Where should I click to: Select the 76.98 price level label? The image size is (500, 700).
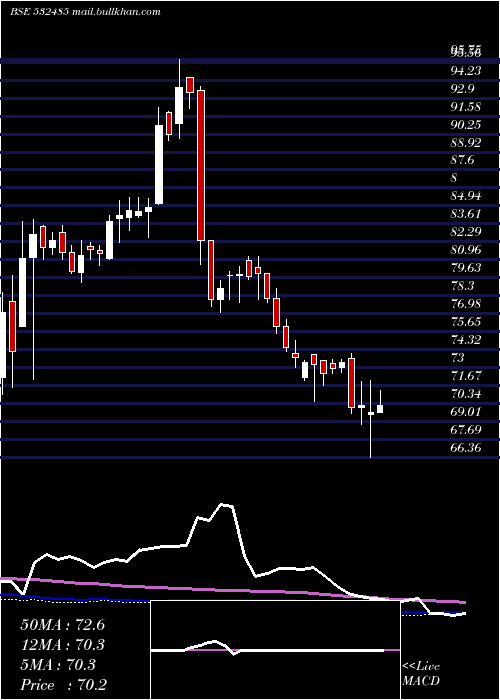pos(466,304)
